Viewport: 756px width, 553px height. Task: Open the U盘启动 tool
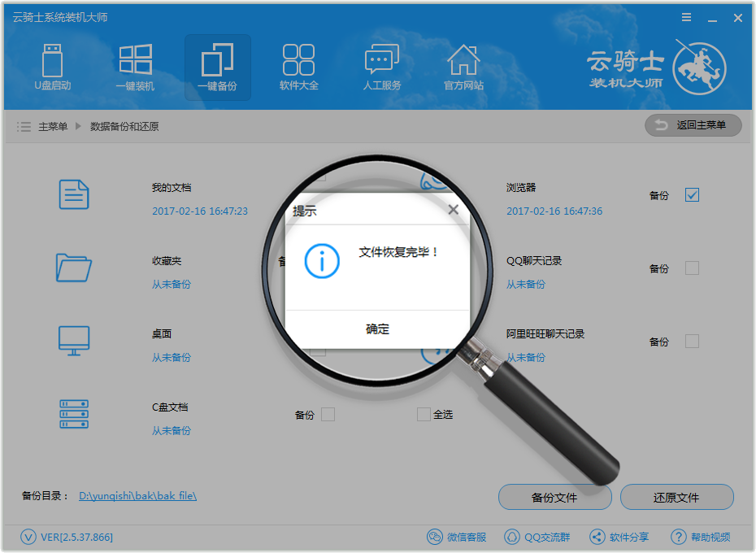tap(53, 67)
